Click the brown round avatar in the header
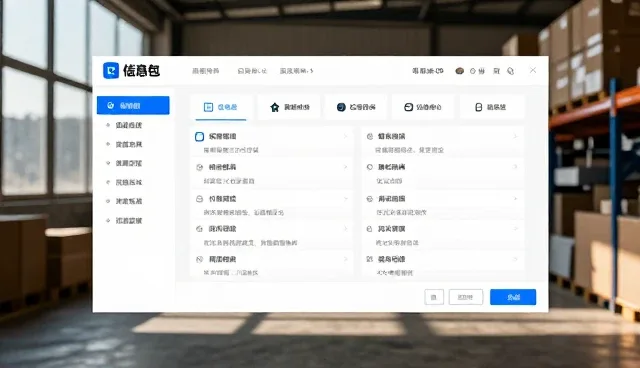 (460, 71)
